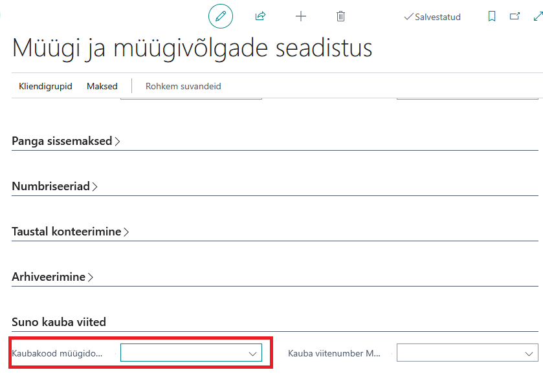Open the Kliendigrupid menu item
Screen dimensions: 543x392
[x=45, y=86]
